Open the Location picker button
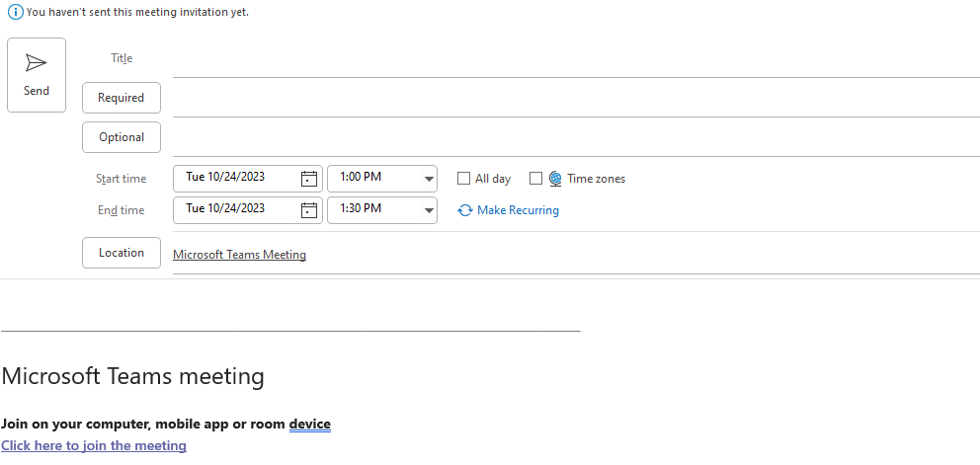980x465 pixels. 122,253
